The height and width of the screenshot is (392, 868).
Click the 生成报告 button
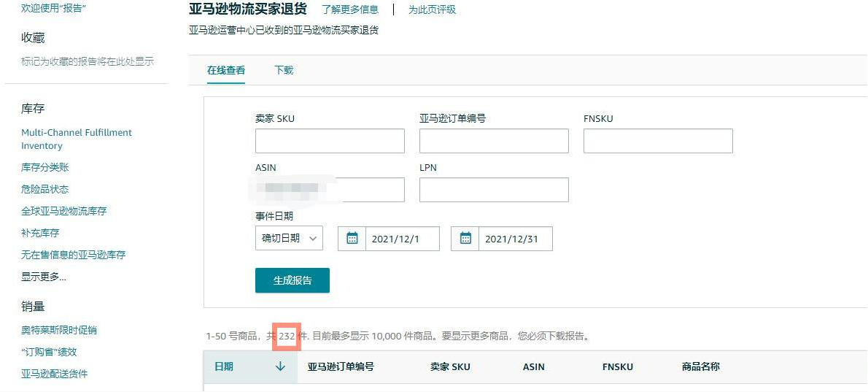click(292, 280)
